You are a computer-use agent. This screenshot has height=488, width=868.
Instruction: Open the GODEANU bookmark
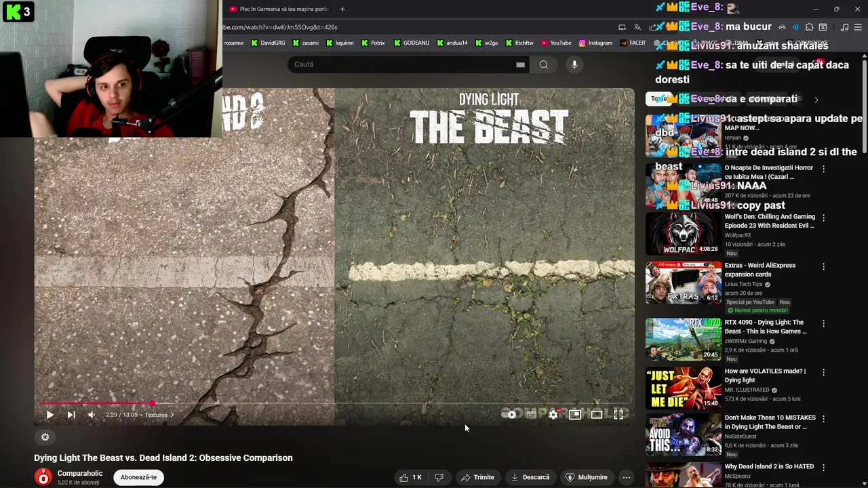click(x=411, y=43)
